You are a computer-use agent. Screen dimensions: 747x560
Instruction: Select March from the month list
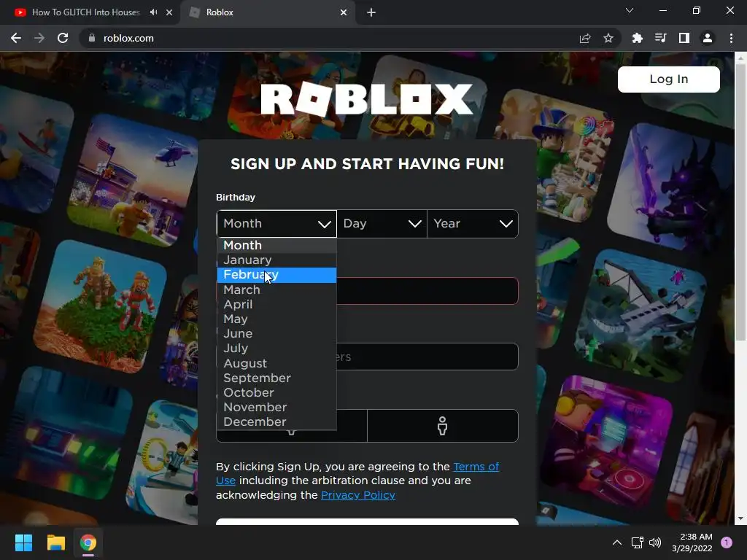[276, 289]
